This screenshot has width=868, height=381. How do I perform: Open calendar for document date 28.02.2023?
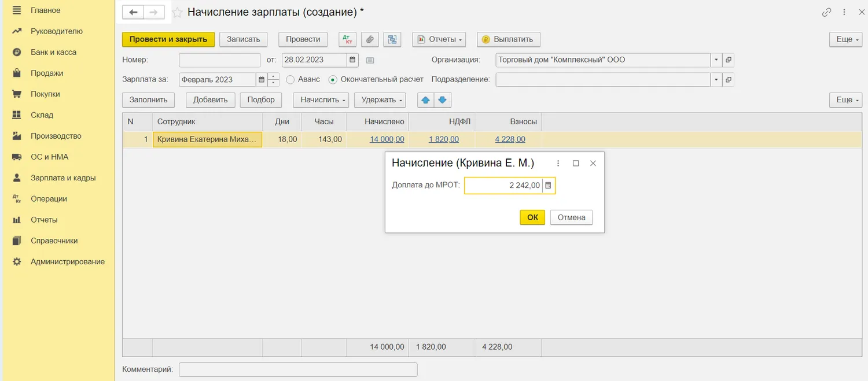pyautogui.click(x=352, y=60)
